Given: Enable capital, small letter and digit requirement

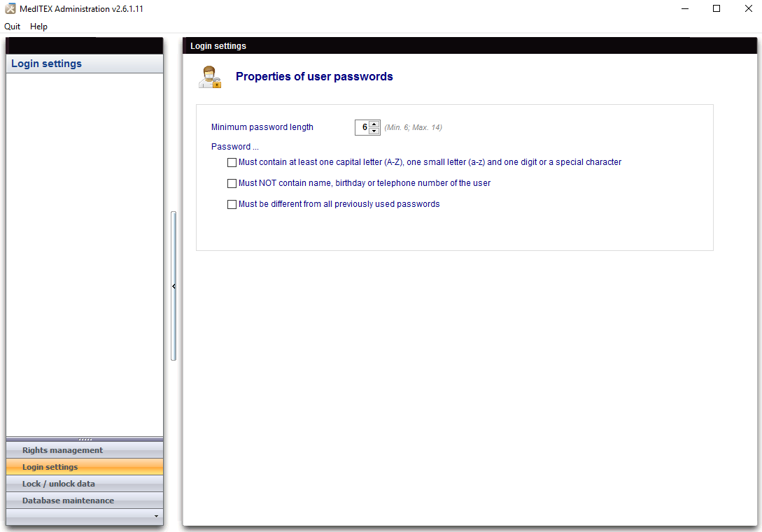Looking at the screenshot, I should click(232, 162).
